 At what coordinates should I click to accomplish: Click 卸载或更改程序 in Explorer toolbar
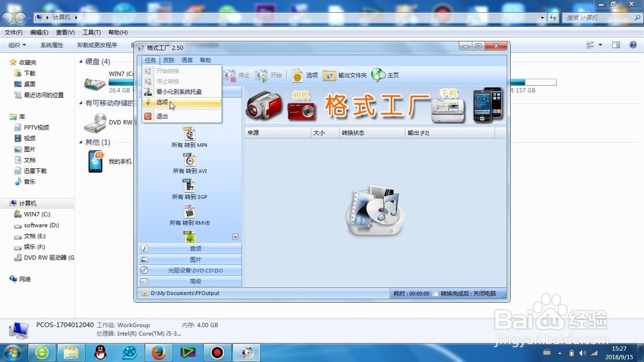point(97,45)
